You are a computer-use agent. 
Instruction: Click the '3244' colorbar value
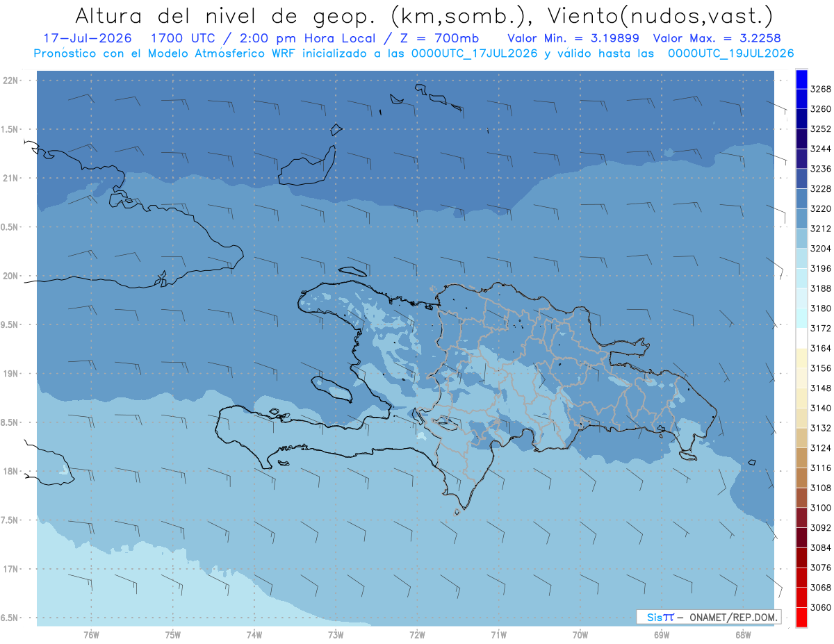coord(821,149)
